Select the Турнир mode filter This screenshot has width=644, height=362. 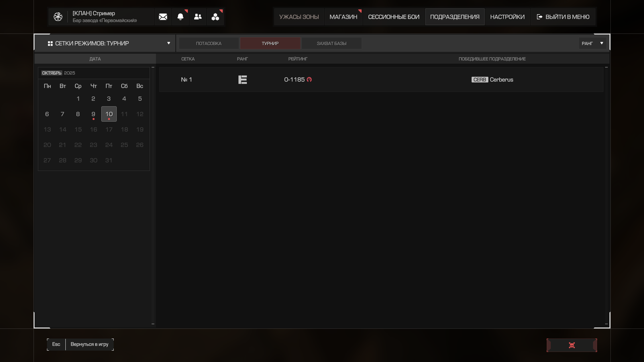click(x=270, y=44)
